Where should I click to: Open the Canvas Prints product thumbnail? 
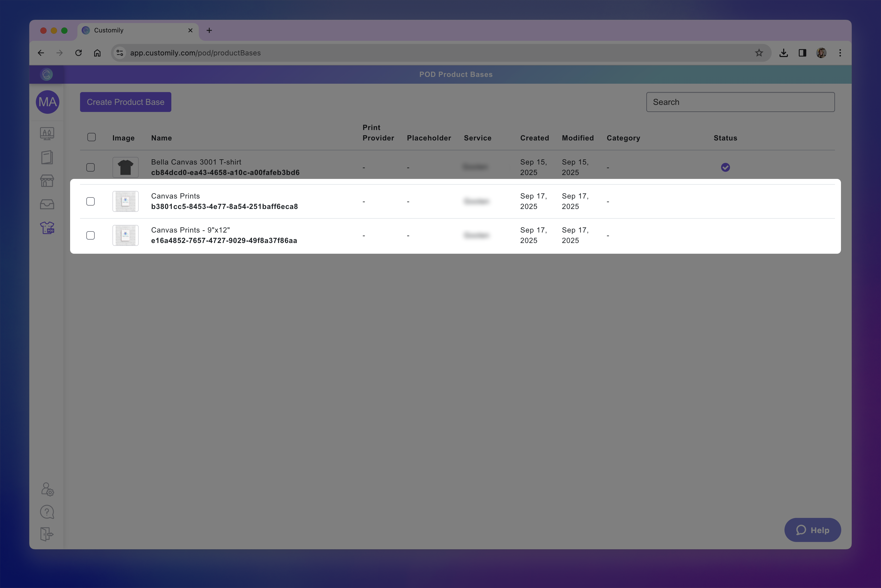pyautogui.click(x=126, y=201)
